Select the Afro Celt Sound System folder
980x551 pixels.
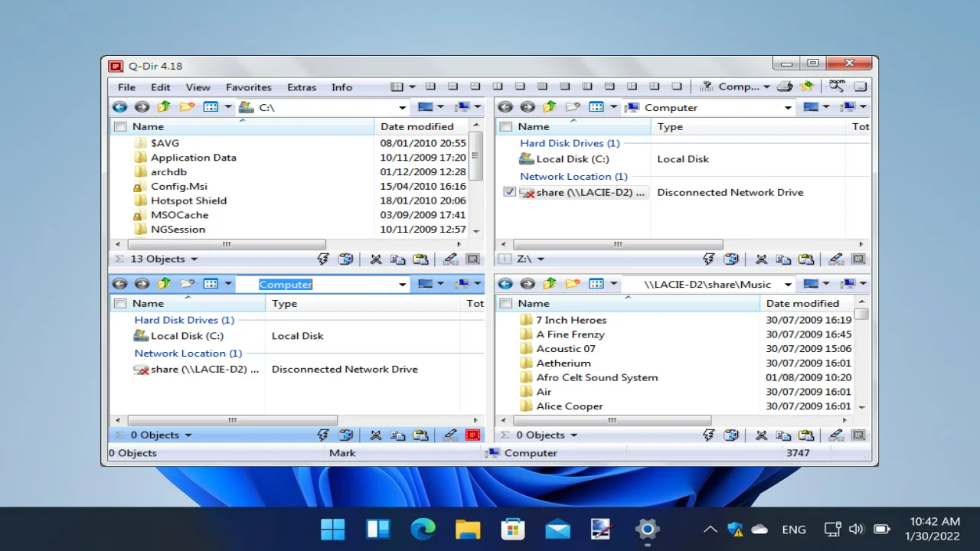[596, 377]
